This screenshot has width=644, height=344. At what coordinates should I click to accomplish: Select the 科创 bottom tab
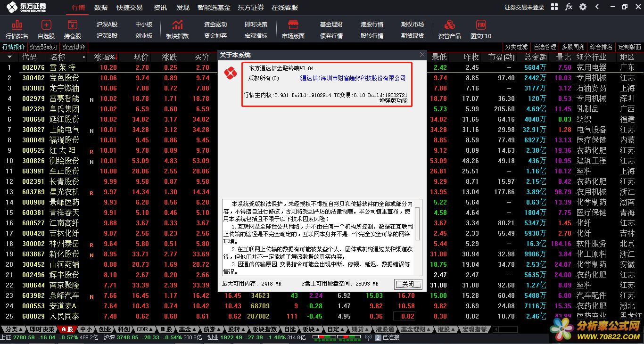pos(124,329)
